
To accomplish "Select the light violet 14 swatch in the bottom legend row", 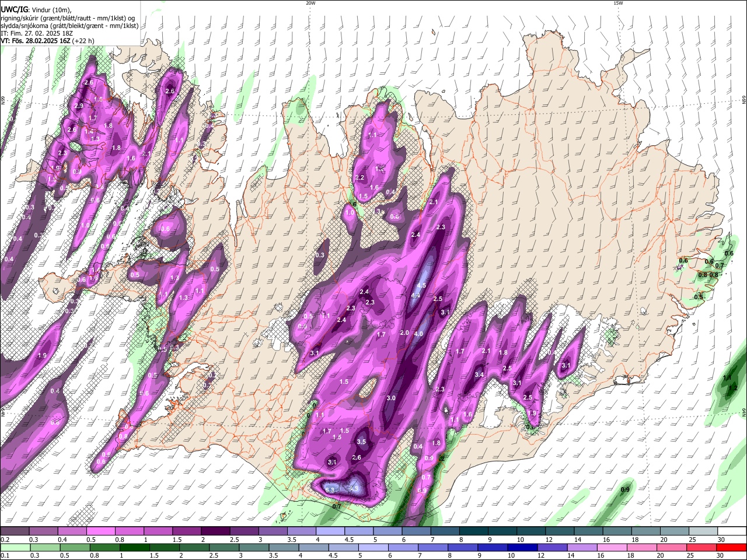I will pyautogui.click(x=582, y=547).
